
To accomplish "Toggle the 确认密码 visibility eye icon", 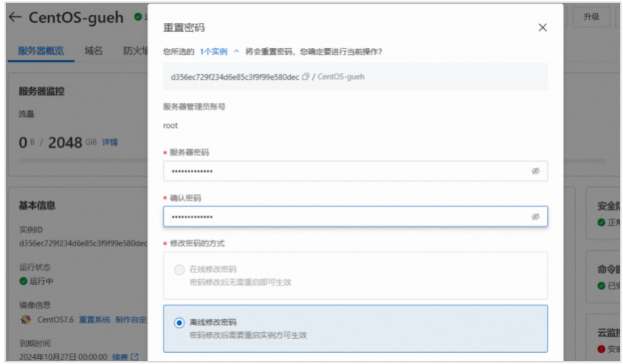I will (x=536, y=217).
